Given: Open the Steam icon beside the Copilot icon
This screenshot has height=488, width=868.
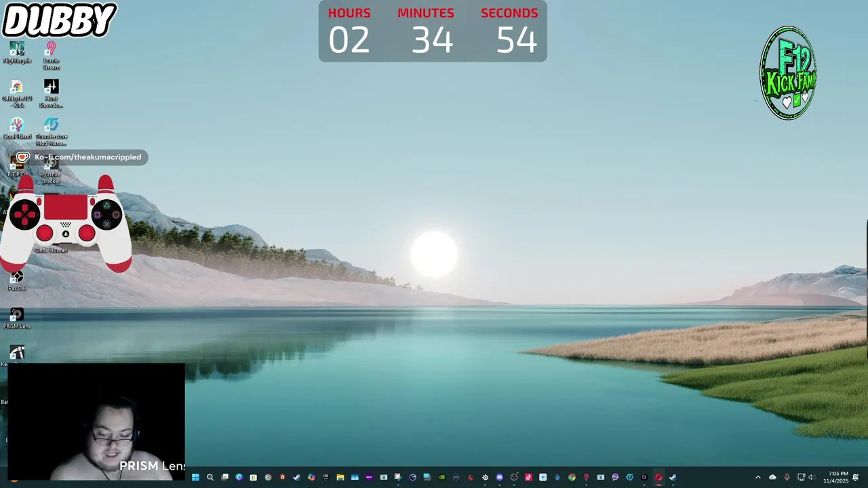Looking at the screenshot, I should [297, 477].
